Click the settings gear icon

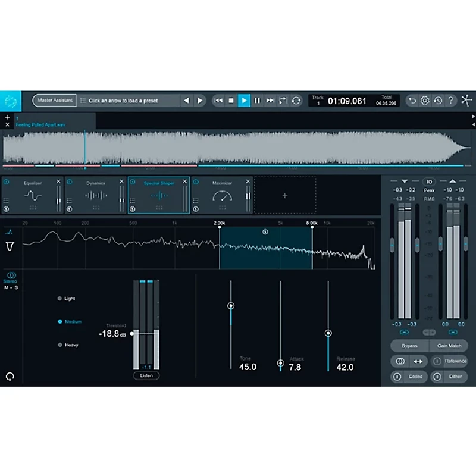(x=424, y=100)
